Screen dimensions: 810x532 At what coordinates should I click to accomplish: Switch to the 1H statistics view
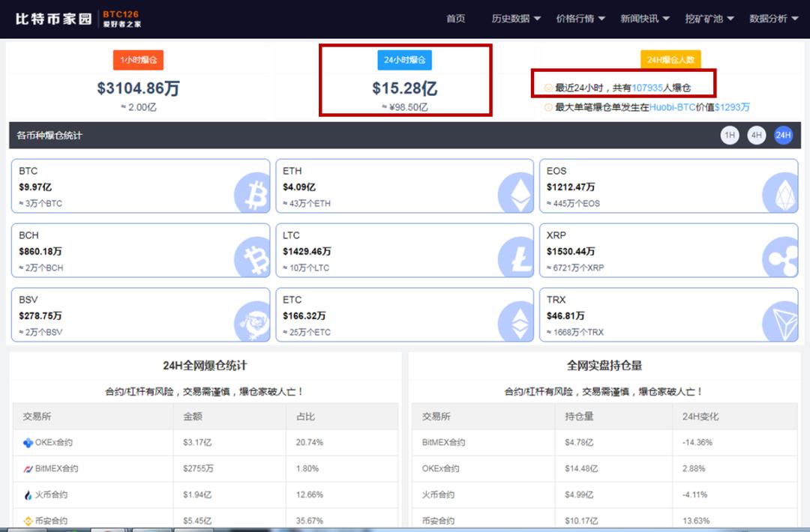pyautogui.click(x=730, y=136)
